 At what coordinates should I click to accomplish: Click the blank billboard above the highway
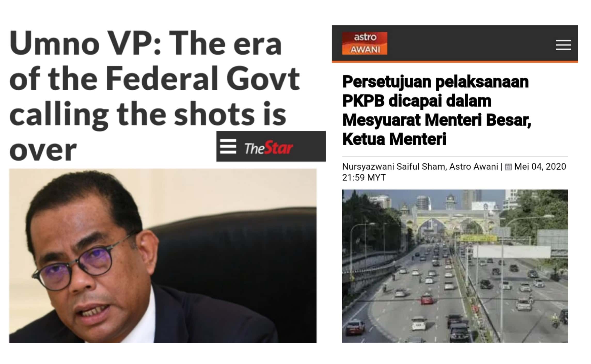click(511, 252)
